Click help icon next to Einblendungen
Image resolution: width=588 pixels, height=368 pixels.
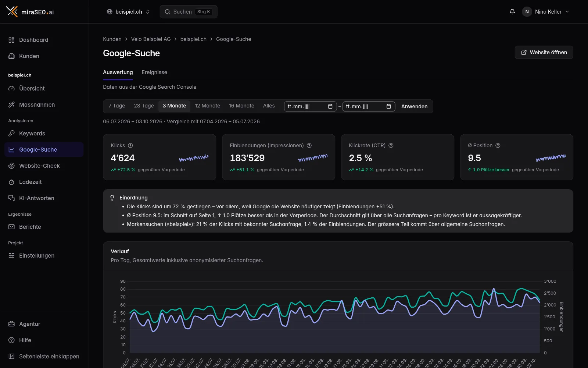[309, 145]
